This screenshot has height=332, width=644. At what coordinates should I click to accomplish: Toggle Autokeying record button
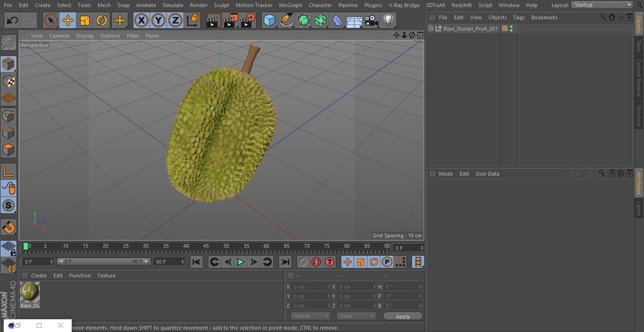click(x=316, y=262)
